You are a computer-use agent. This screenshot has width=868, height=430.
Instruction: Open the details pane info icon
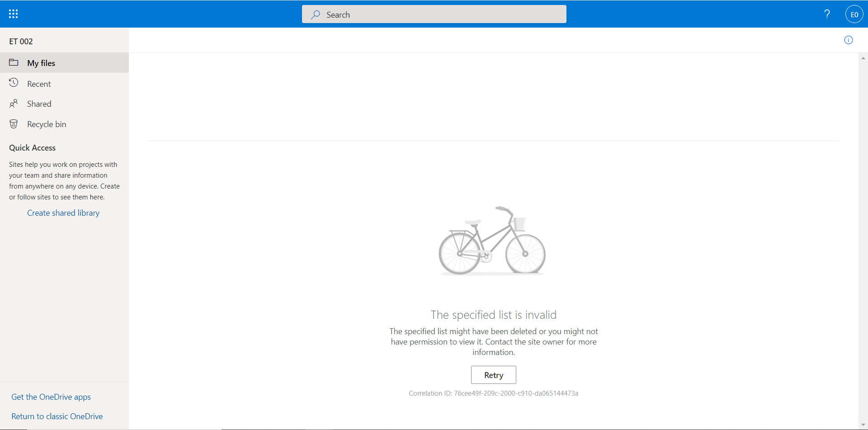tap(848, 40)
